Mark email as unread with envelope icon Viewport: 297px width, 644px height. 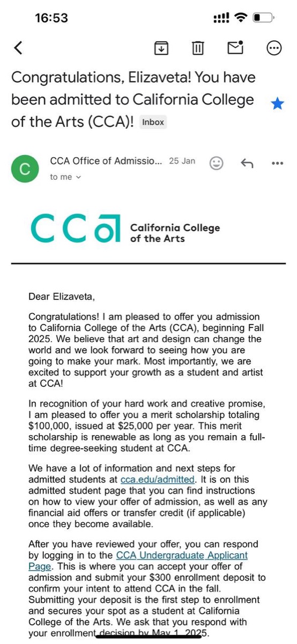(236, 47)
